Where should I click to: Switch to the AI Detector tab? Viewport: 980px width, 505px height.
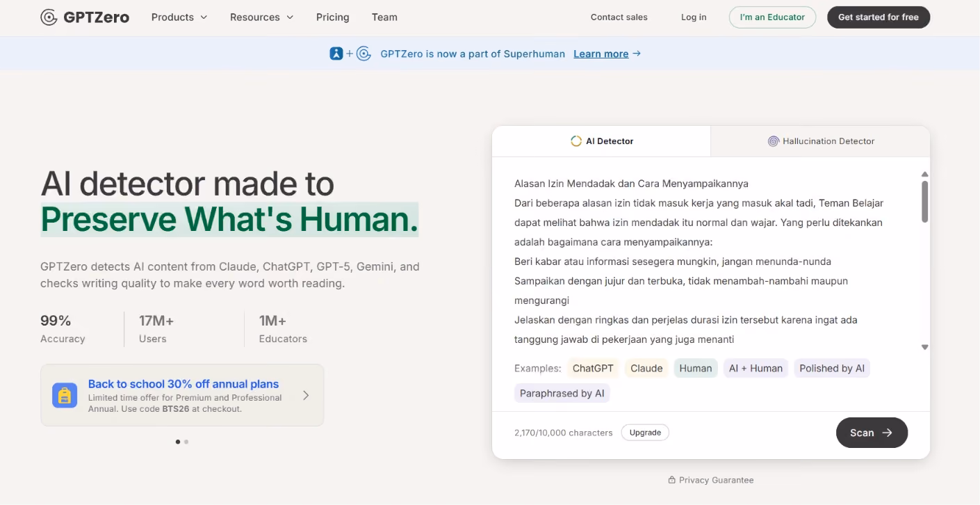(x=601, y=141)
